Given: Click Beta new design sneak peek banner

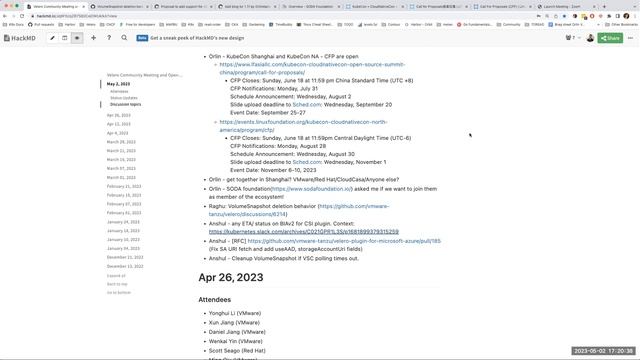Looking at the screenshot, I should tap(190, 38).
